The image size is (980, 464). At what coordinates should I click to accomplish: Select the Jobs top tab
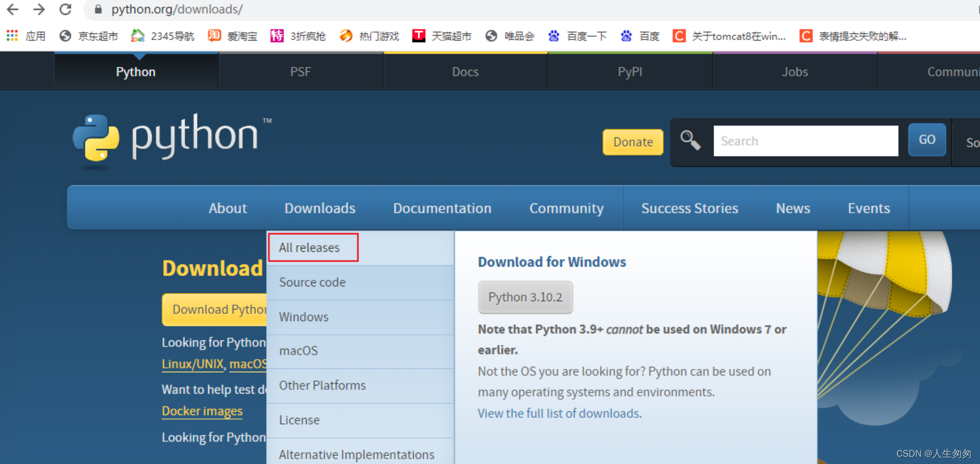tap(795, 72)
